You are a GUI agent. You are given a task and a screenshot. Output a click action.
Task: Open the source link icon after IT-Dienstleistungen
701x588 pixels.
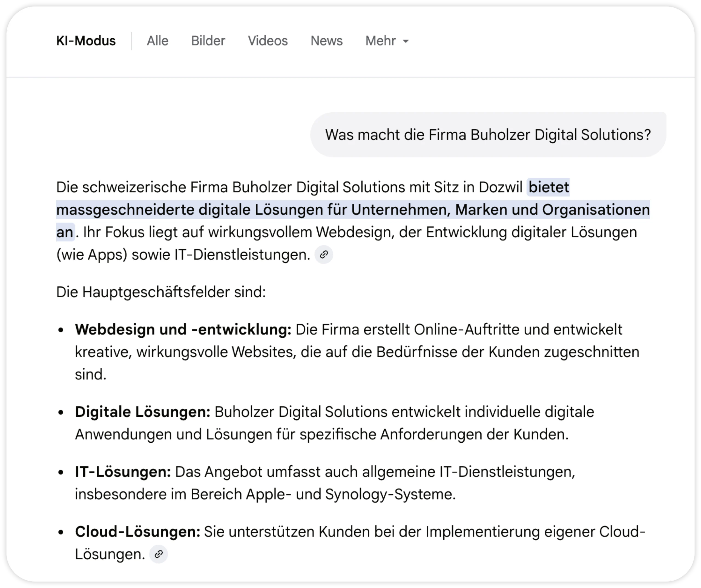(323, 255)
